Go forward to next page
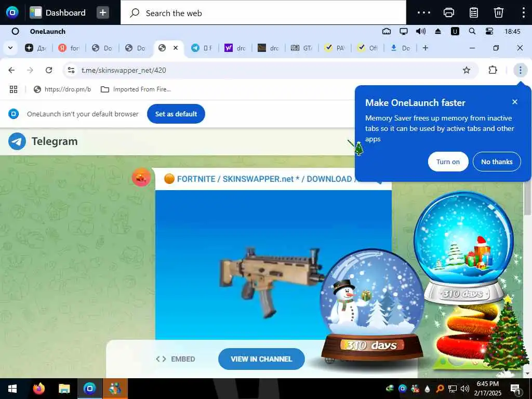Viewport: 532px width, 399px height. [x=30, y=70]
